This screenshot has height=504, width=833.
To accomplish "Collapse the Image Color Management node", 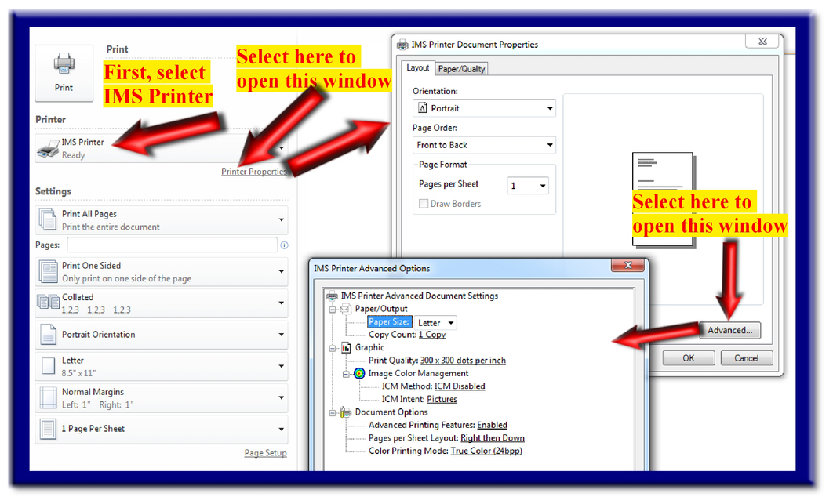I will pos(346,375).
